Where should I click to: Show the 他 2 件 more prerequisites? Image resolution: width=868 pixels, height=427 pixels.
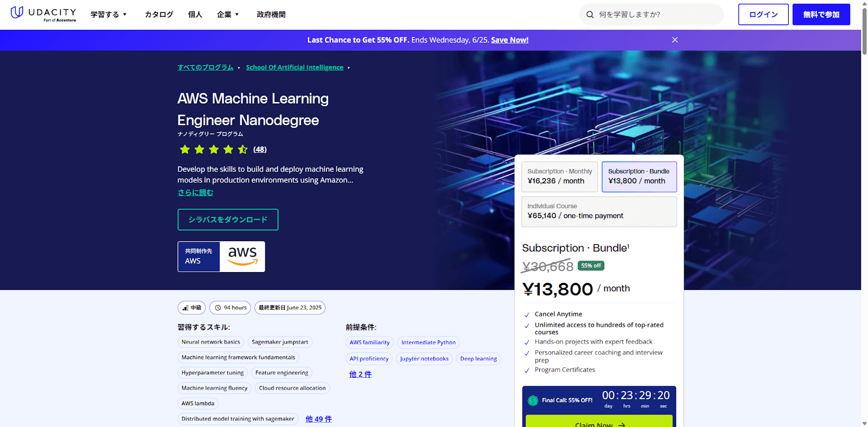tap(360, 374)
